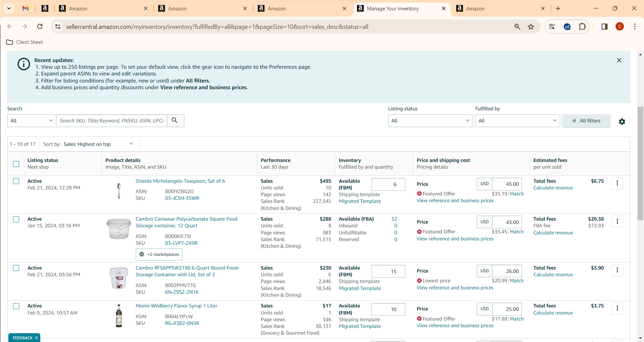This screenshot has height=342, width=644.
Task: Bookmark this page with the star
Action: (x=531, y=26)
